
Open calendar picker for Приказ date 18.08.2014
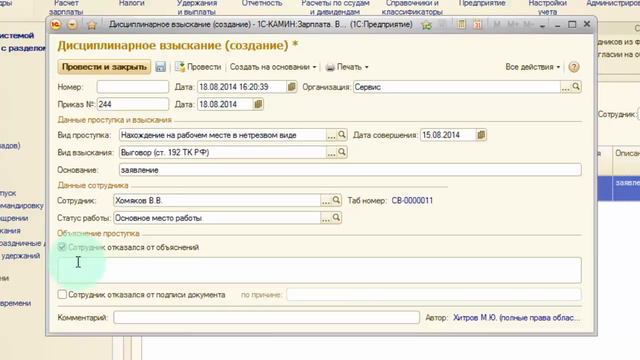258,104
